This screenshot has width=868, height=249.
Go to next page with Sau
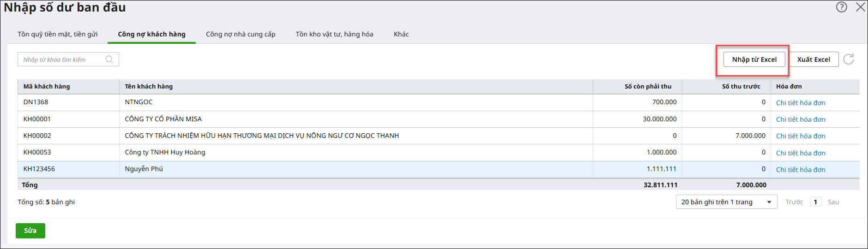pyautogui.click(x=833, y=202)
